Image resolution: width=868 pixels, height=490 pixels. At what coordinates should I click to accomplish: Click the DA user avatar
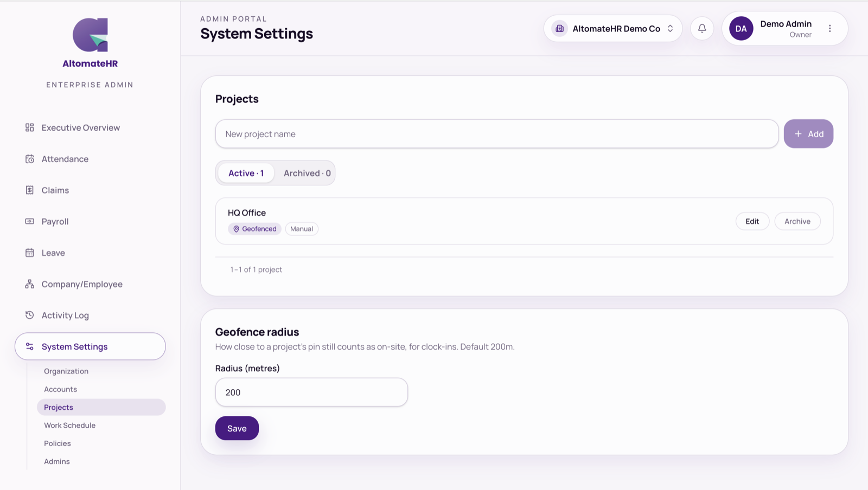click(x=741, y=29)
